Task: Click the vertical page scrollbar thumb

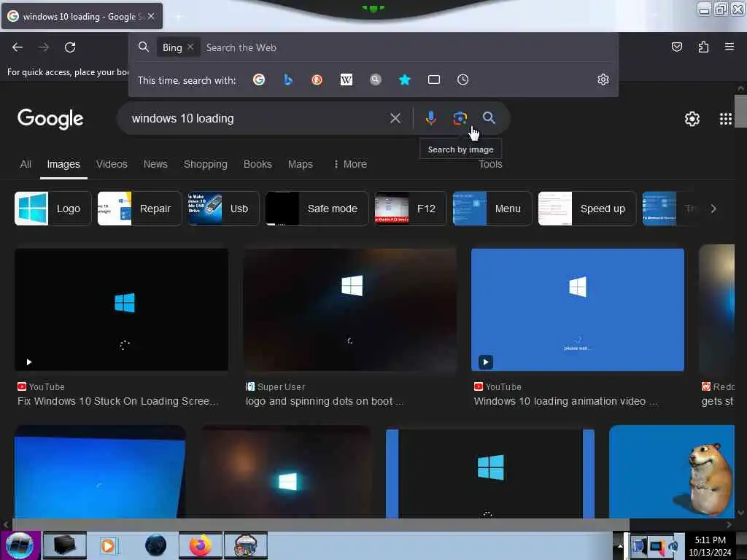Action: coord(740,111)
